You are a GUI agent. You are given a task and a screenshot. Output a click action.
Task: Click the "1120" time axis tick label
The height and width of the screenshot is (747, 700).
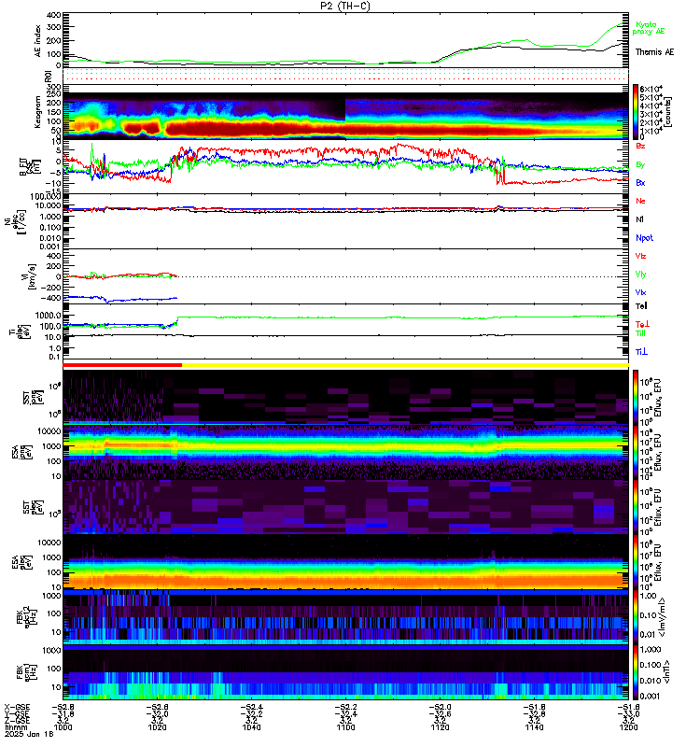pos(440,727)
